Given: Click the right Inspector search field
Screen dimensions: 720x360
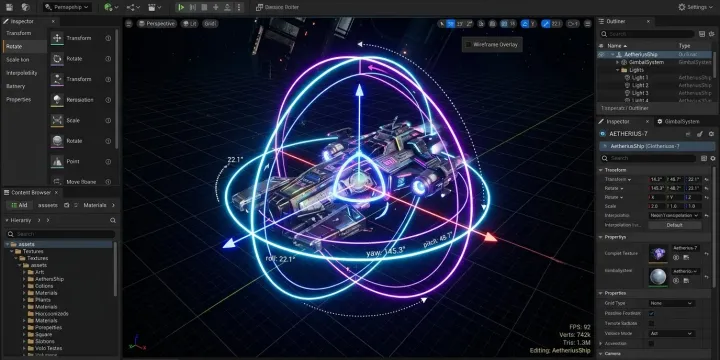Looking at the screenshot, I should (648, 158).
